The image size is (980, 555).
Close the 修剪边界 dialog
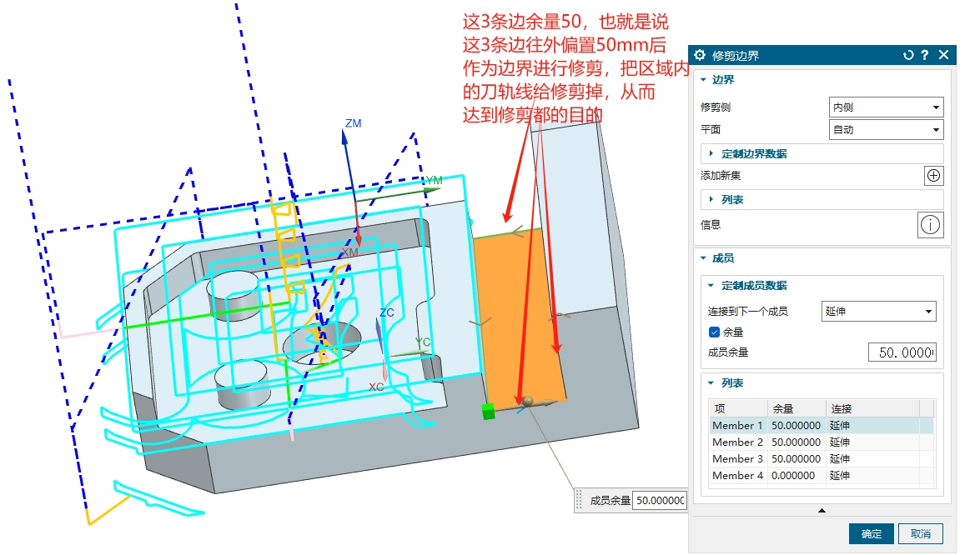pyautogui.click(x=943, y=55)
